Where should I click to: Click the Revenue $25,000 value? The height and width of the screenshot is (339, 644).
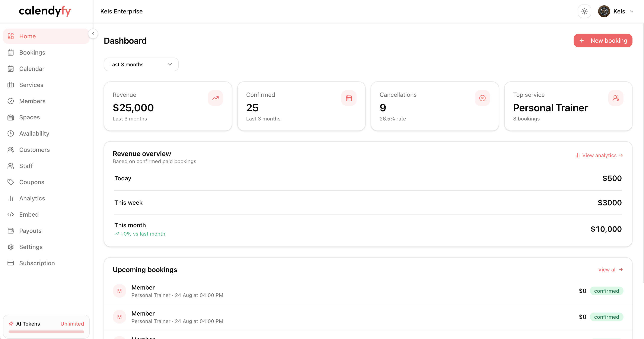133,108
